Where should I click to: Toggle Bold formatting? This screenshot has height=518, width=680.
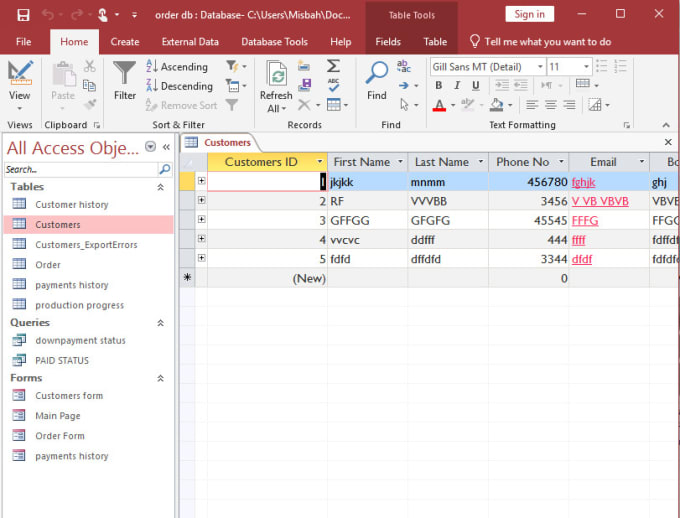pyautogui.click(x=439, y=85)
